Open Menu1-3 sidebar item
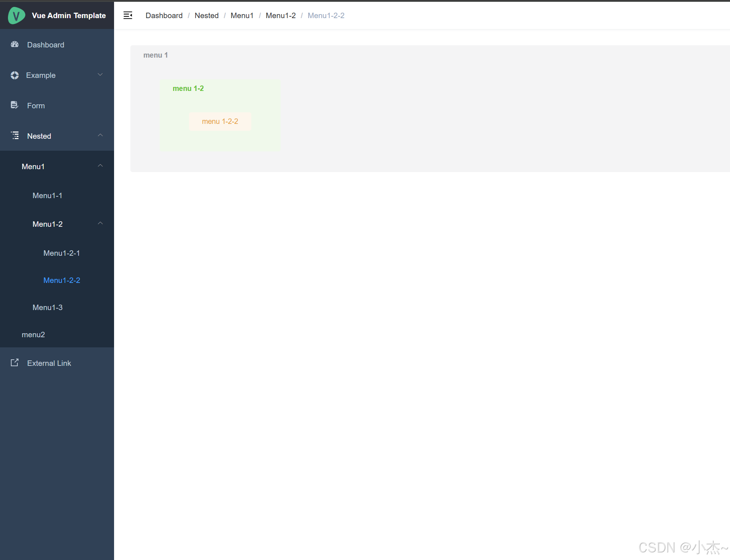 coord(47,308)
